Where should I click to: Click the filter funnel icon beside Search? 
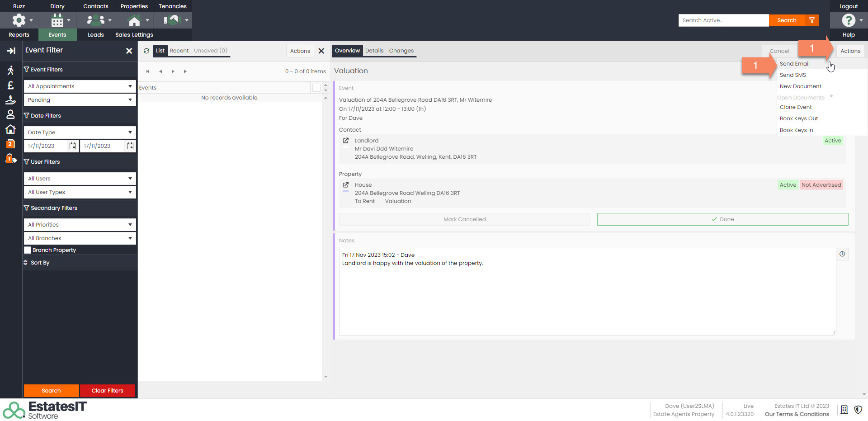812,20
